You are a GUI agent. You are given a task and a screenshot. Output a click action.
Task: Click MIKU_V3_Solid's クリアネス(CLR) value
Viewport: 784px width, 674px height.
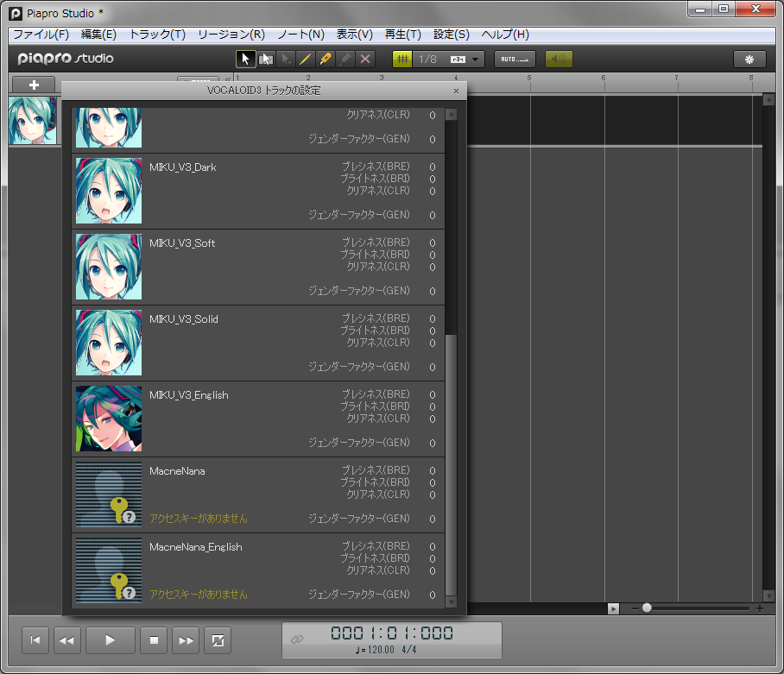pos(433,343)
